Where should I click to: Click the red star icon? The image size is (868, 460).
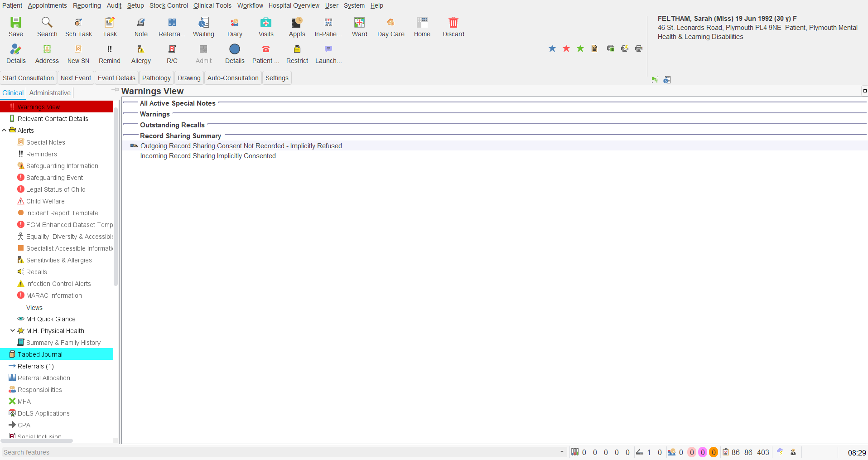point(566,48)
